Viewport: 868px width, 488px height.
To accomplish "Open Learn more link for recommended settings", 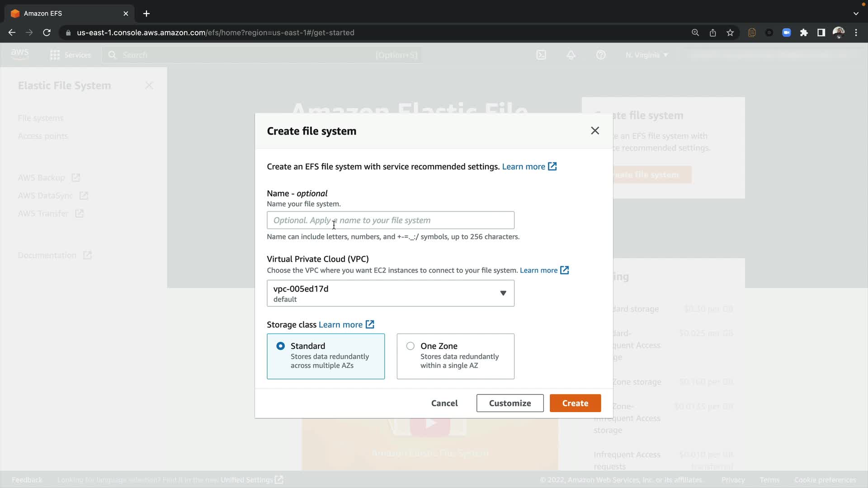I will [524, 167].
